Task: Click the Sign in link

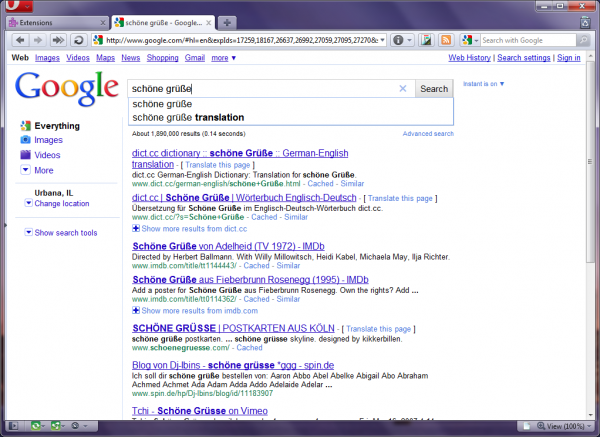Action: pos(569,58)
